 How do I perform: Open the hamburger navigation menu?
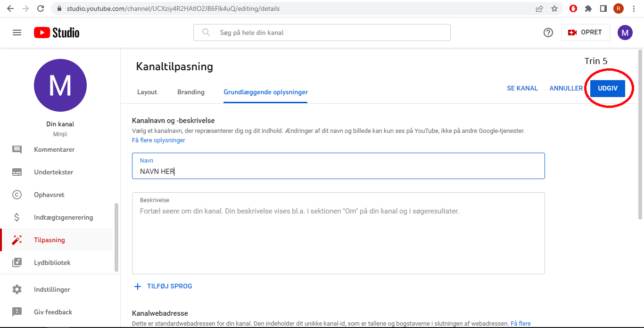coord(17,33)
